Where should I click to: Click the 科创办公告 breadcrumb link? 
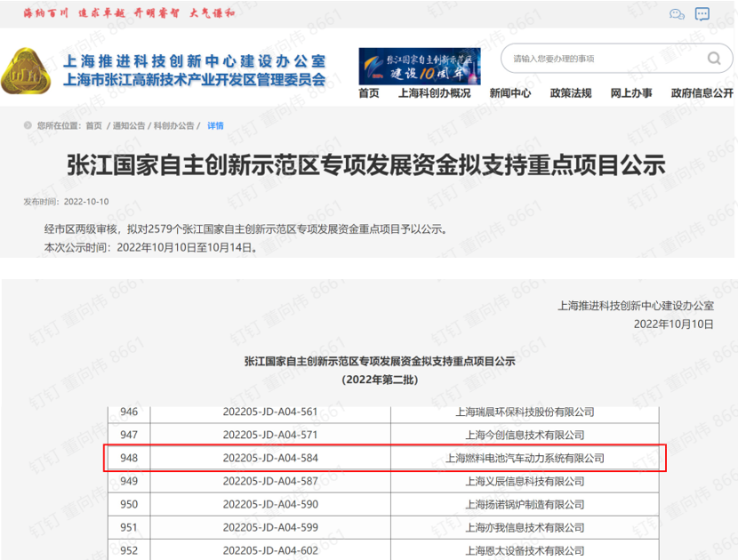(173, 126)
